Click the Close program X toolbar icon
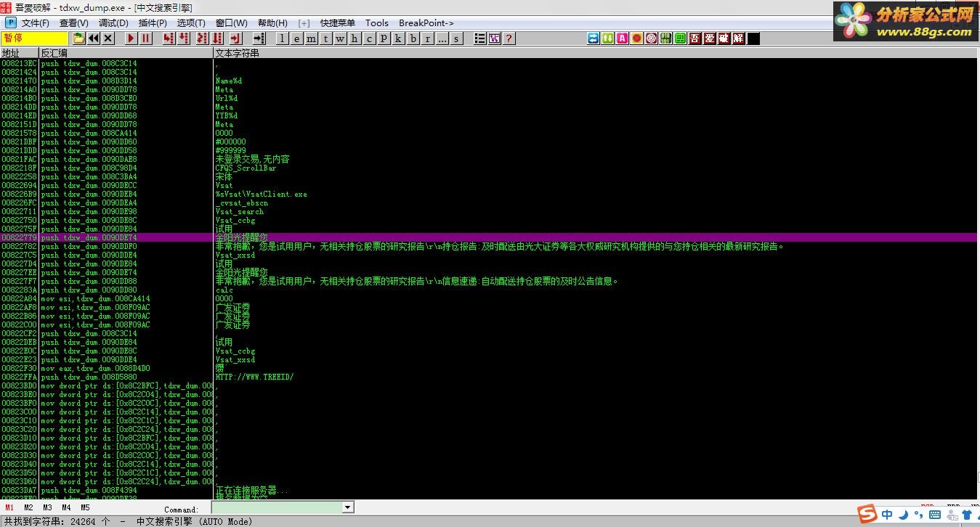 point(108,38)
